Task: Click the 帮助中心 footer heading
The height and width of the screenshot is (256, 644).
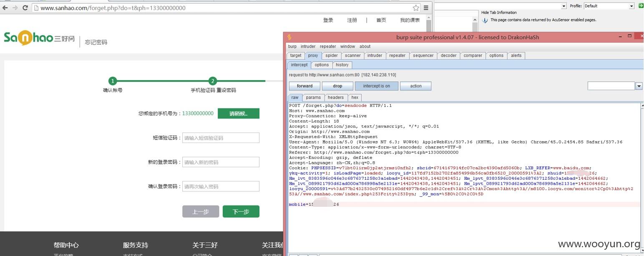Action: pos(66,245)
